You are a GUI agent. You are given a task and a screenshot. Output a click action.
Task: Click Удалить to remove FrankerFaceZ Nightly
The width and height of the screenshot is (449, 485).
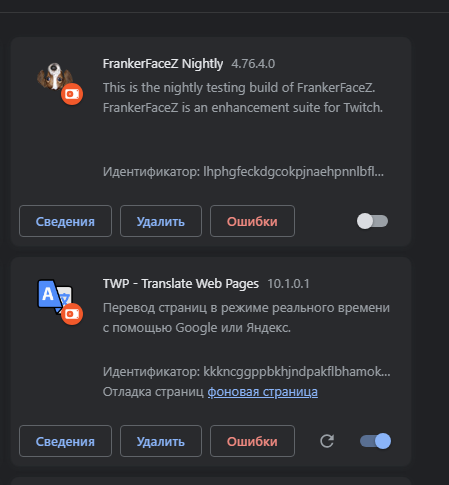(161, 221)
